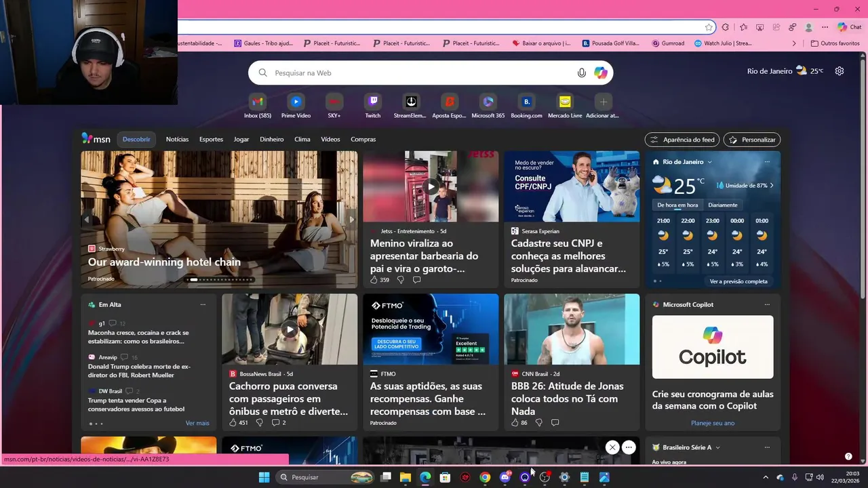This screenshot has height=488, width=868.
Task: Open Planeje seu ano Copilot link
Action: point(713,423)
